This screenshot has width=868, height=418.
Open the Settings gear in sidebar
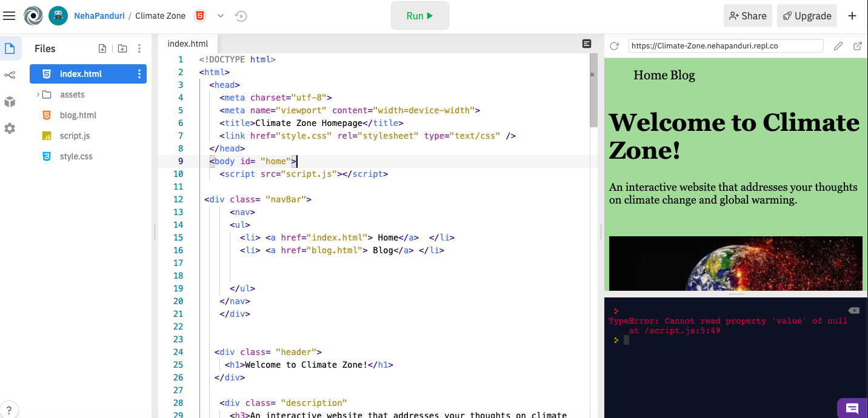coord(10,128)
